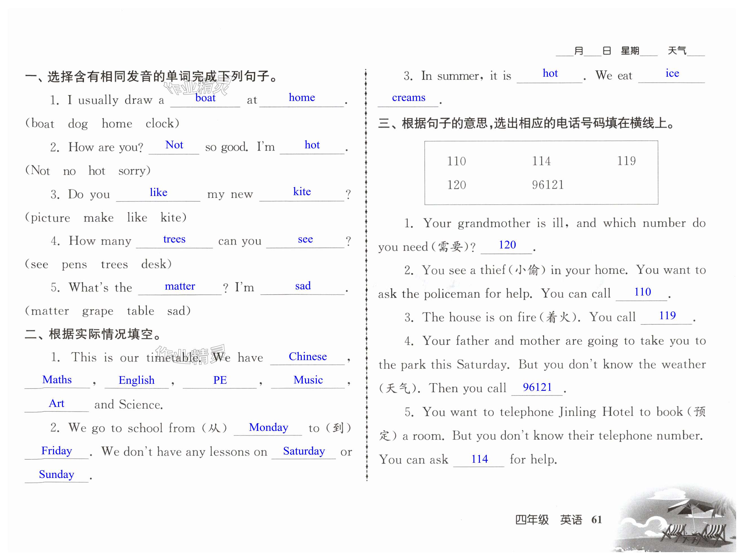744x560 pixels.
Task: Click the 'Monday' answer blank
Action: click(268, 427)
